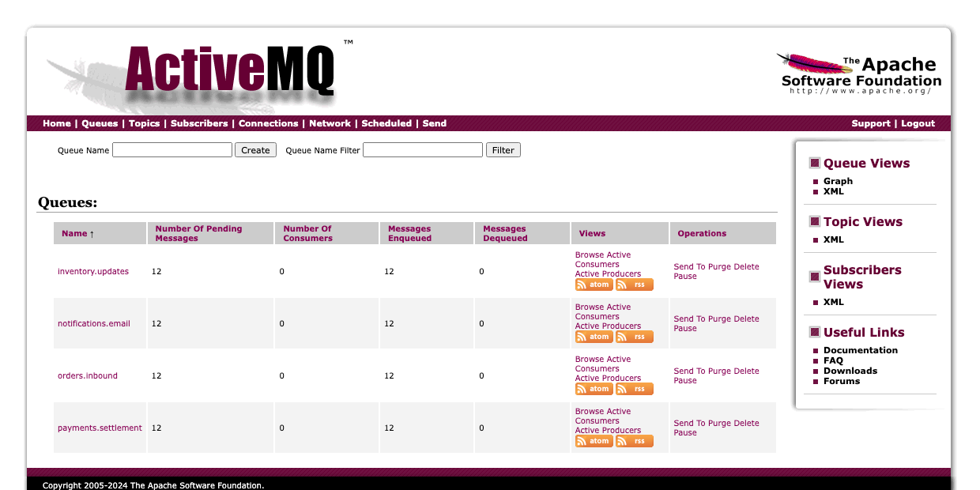This screenshot has width=980, height=490.
Task: Click Logout in the navigation bar
Action: (918, 123)
